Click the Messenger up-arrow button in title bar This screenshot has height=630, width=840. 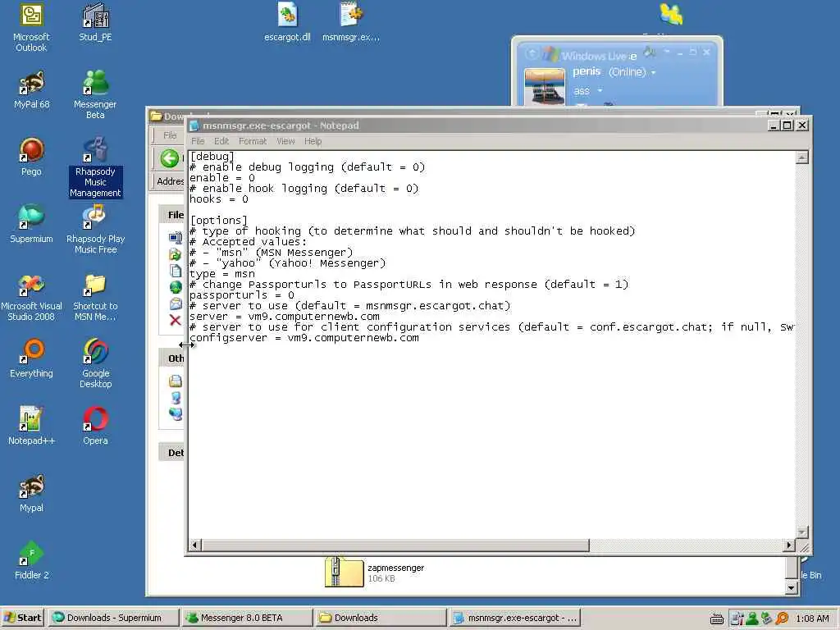pos(532,53)
